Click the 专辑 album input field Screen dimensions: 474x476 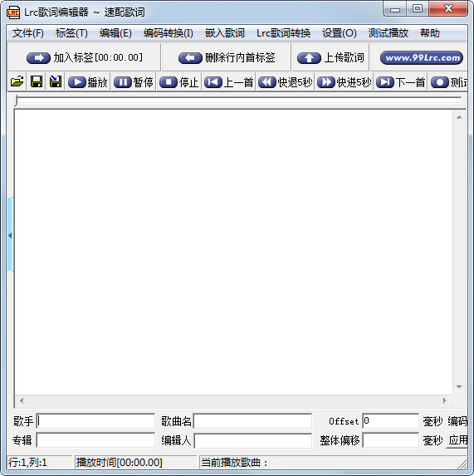point(95,440)
